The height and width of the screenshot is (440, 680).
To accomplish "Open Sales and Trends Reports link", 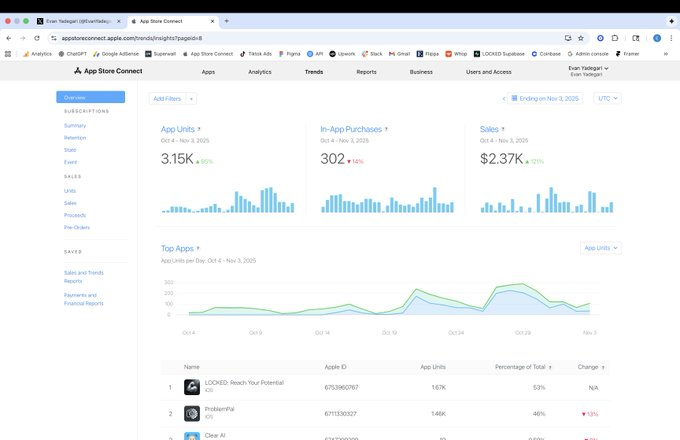I will pos(84,277).
